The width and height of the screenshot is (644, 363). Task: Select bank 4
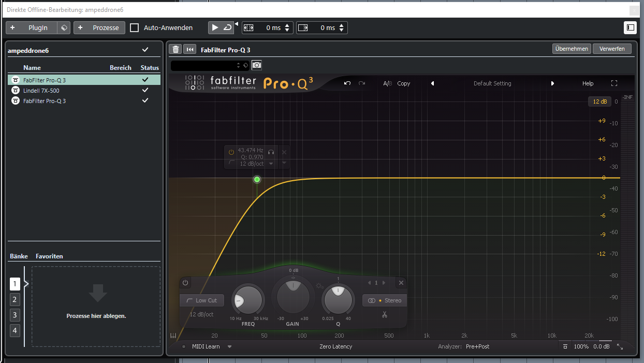[x=15, y=330]
